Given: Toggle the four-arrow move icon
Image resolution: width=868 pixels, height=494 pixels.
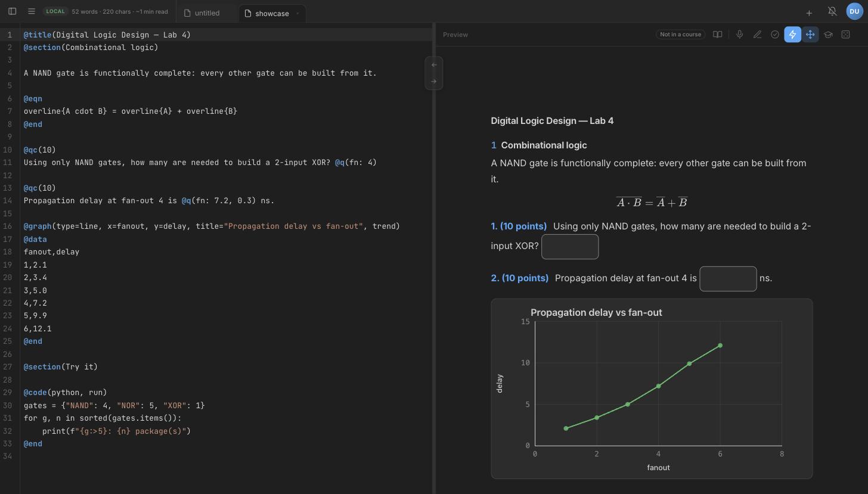Looking at the screenshot, I should 810,35.
